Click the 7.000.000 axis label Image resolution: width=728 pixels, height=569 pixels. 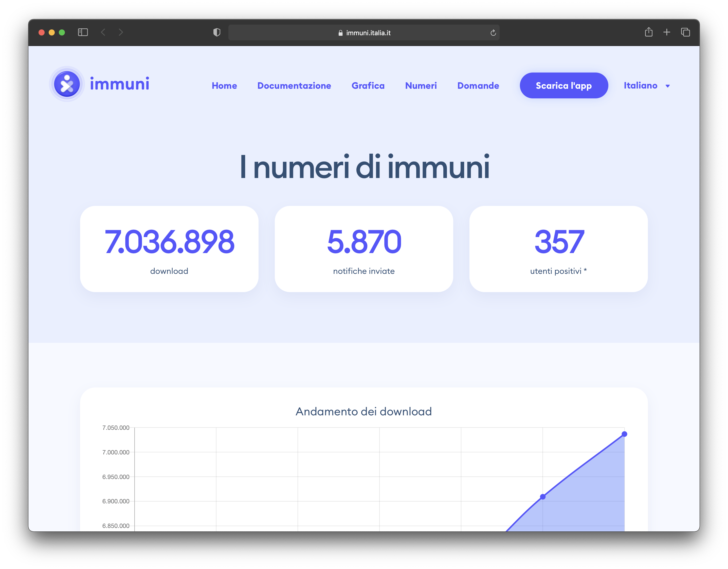(x=116, y=452)
